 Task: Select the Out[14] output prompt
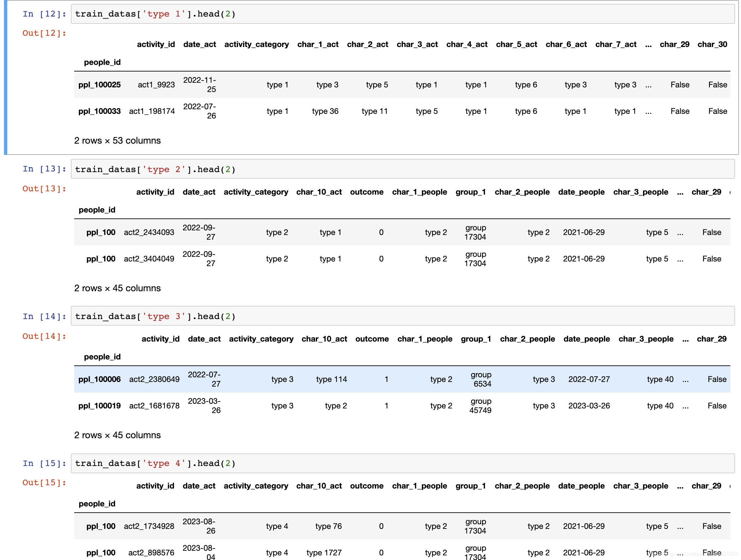44,336
